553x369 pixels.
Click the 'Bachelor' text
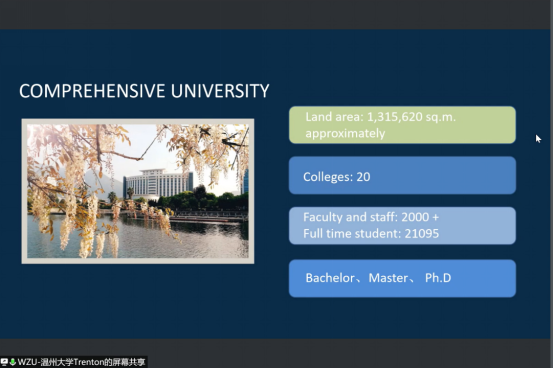(330, 278)
